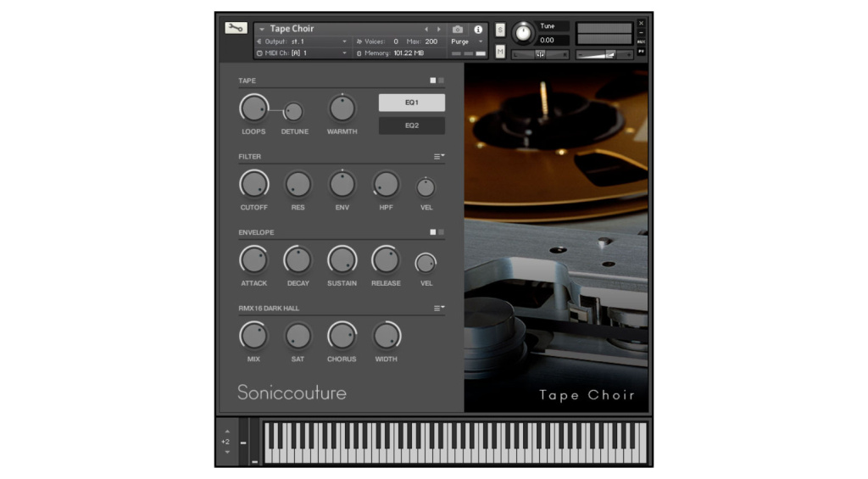
Task: Click the Soniccouture logo
Action: [x=292, y=393]
